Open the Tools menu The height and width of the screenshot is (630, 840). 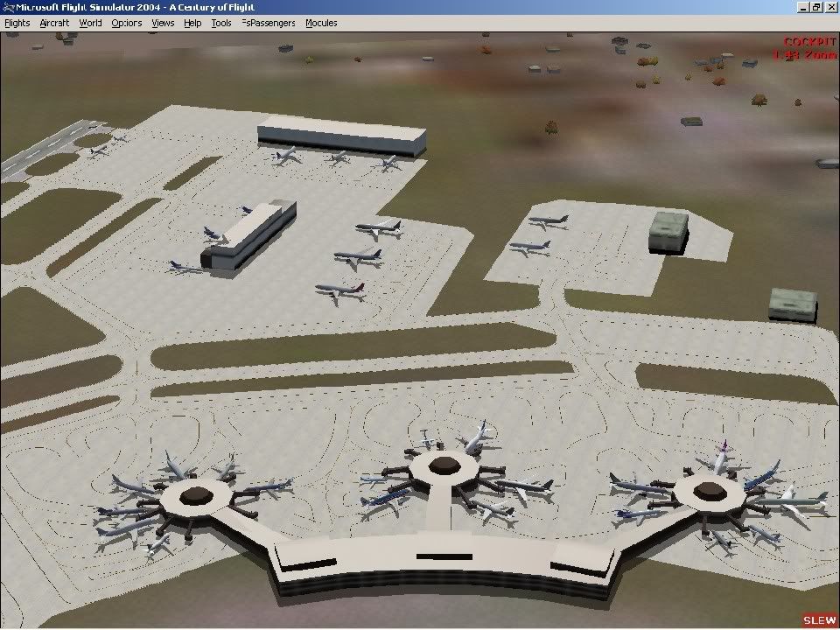pos(221,23)
